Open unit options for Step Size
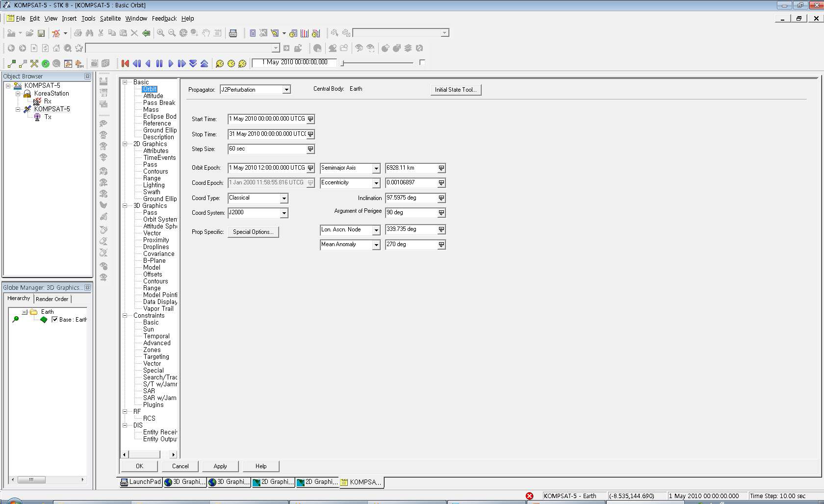Viewport: 824px width, 504px height. point(310,149)
